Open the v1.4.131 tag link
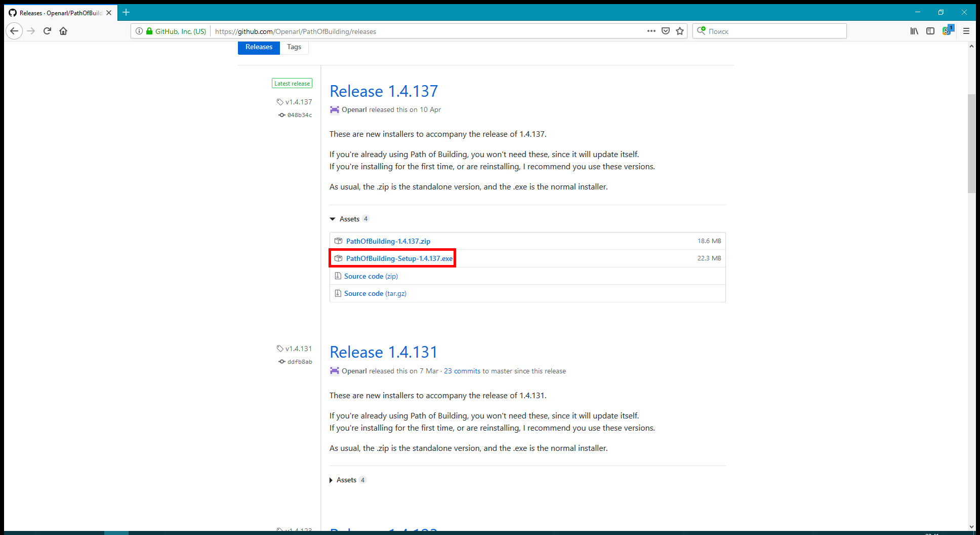Screen dimensions: 980x535 (299, 349)
